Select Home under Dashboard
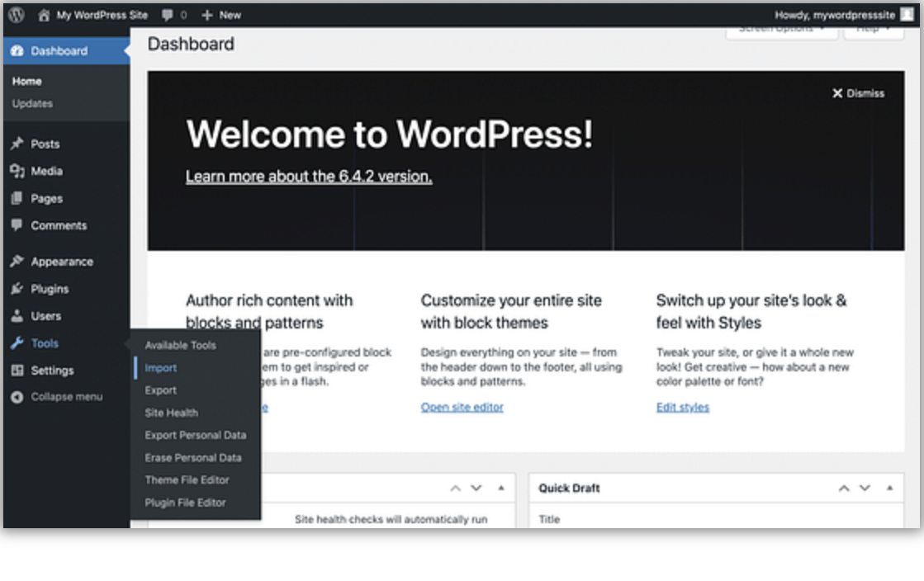The height and width of the screenshot is (581, 924). [x=27, y=82]
